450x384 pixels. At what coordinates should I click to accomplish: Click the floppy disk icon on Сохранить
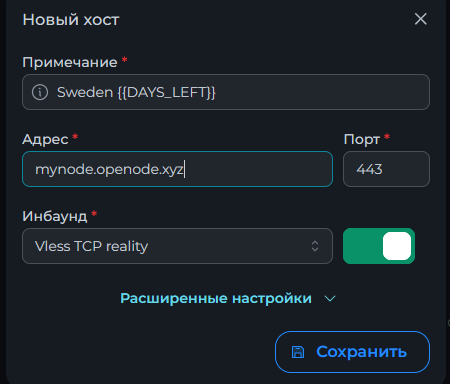(x=298, y=352)
